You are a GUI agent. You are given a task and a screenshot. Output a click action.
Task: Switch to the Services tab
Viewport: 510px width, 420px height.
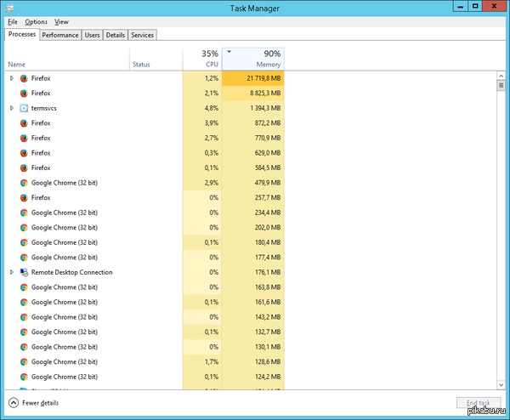pos(143,35)
